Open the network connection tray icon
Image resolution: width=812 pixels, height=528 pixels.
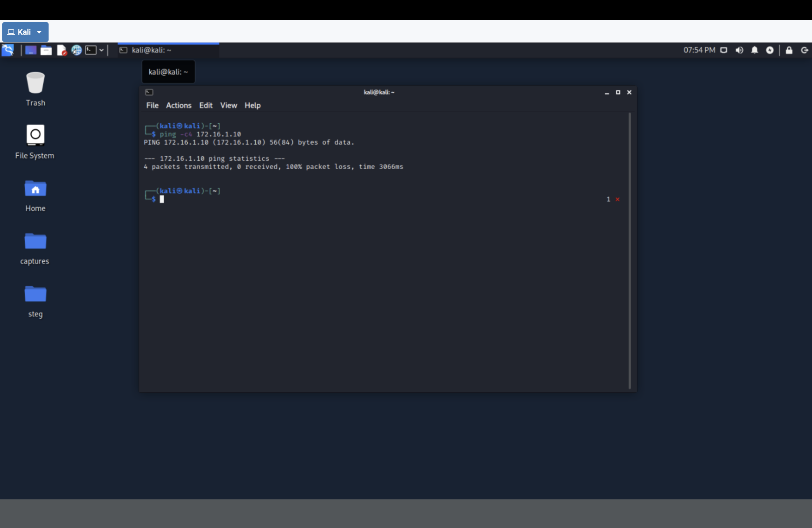coord(724,50)
